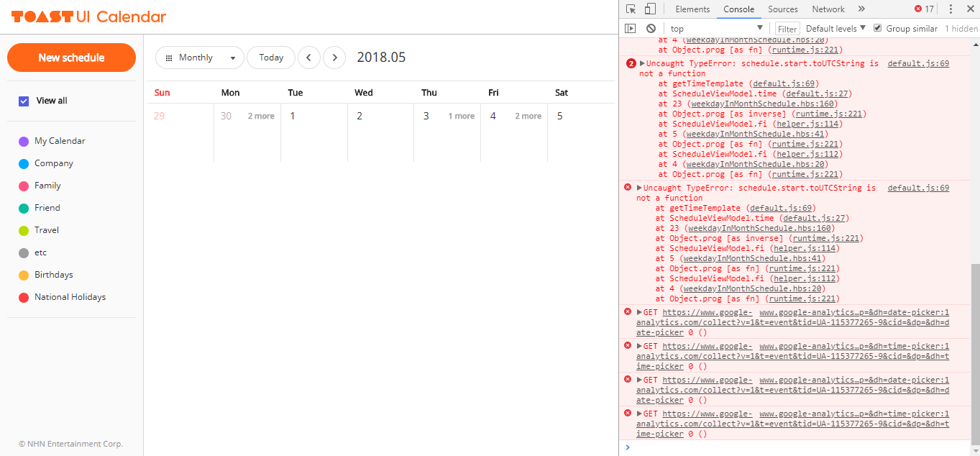Viewport: 980px width, 456px height.
Task: Open the default.js:69 source link
Action: [917, 63]
